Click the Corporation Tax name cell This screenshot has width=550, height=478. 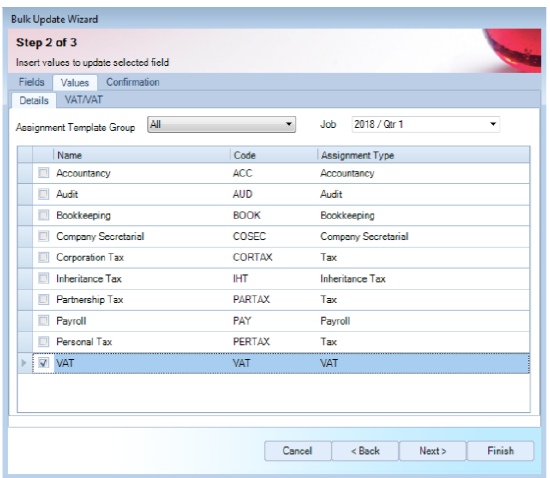coord(142,257)
